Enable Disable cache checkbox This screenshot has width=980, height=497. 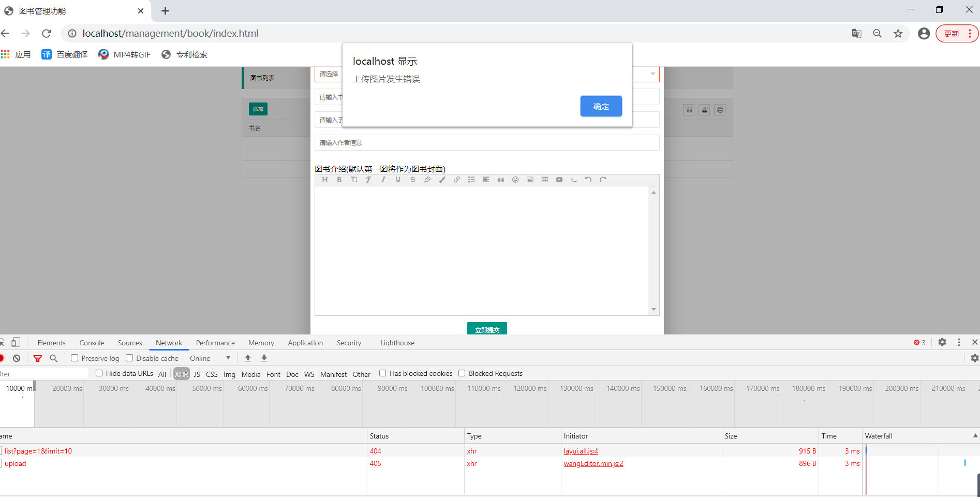[x=129, y=358]
